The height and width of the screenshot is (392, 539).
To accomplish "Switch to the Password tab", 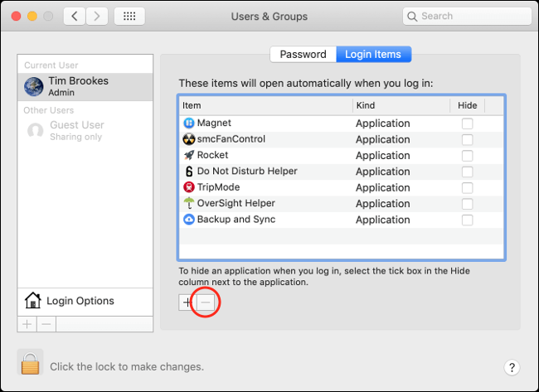I will (303, 54).
